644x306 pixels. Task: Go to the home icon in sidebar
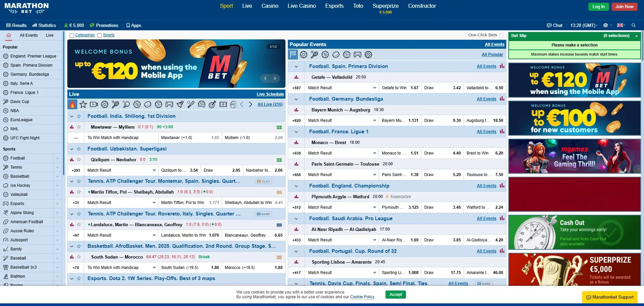9,35
